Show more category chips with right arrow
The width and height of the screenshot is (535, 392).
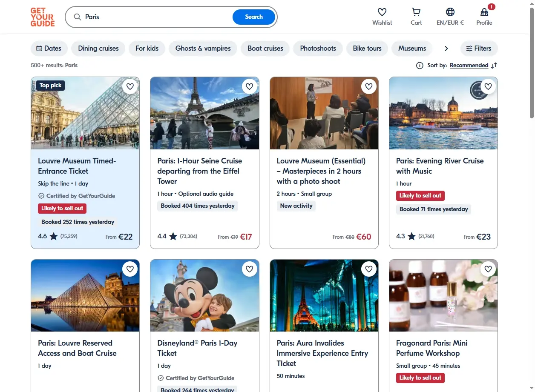click(x=446, y=49)
